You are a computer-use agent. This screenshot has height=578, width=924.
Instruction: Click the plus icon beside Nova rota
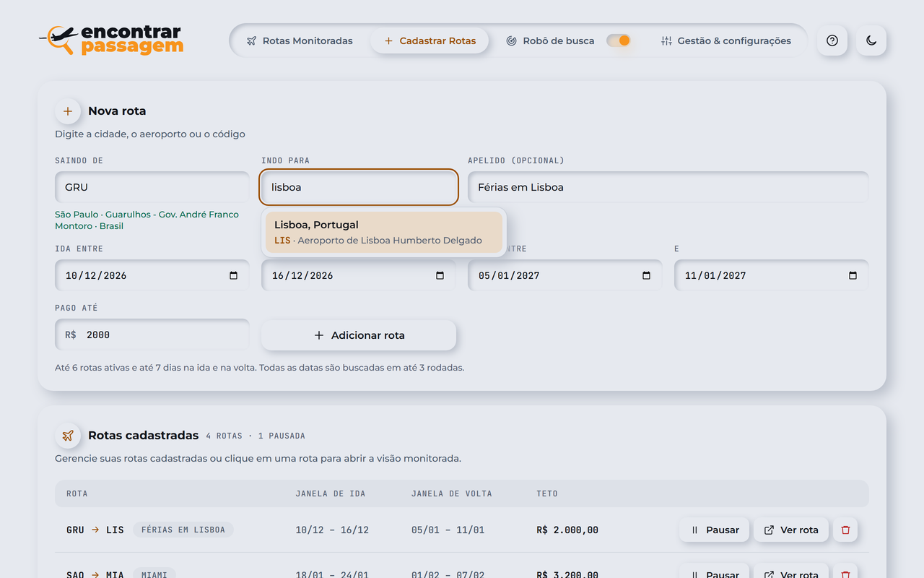point(68,111)
